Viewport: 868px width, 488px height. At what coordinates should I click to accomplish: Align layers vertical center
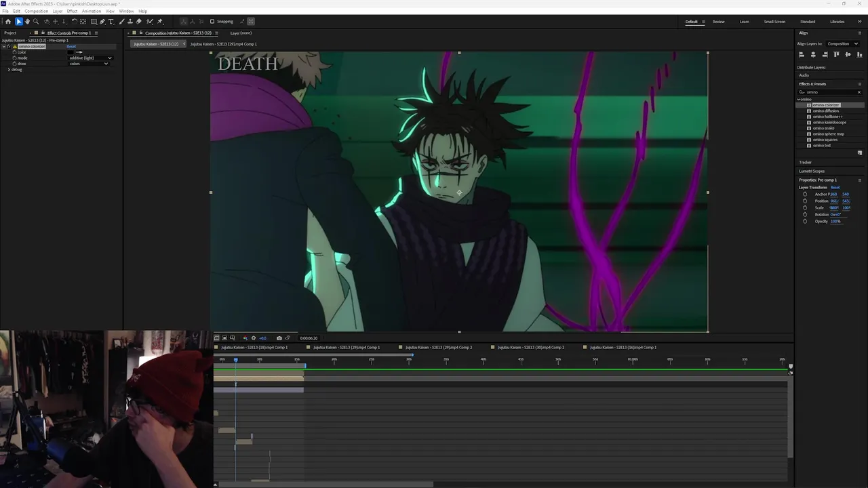coord(848,54)
